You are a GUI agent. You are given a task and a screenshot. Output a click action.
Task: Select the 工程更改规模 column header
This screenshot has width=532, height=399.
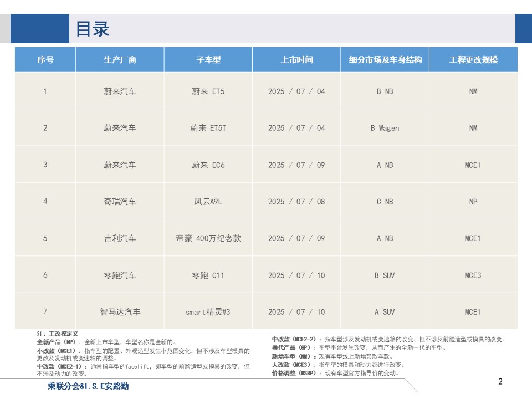point(473,60)
